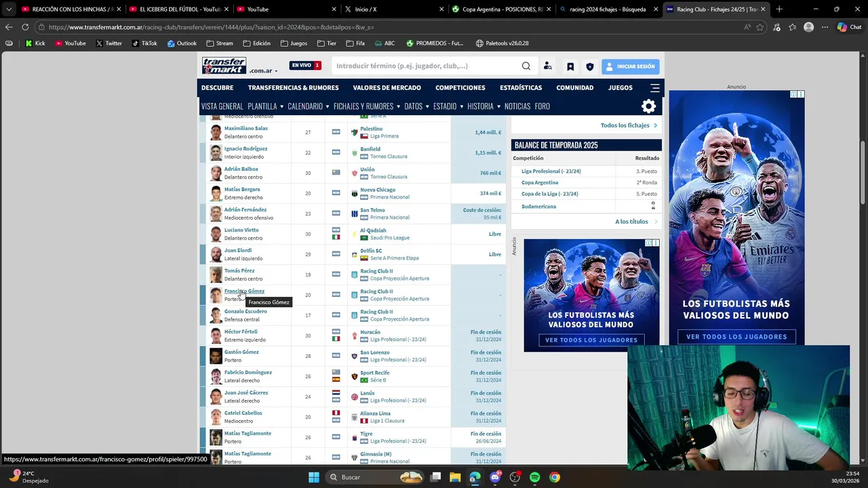The image size is (868, 488).
Task: Open the Fifa bookmarks folder
Action: click(x=355, y=43)
